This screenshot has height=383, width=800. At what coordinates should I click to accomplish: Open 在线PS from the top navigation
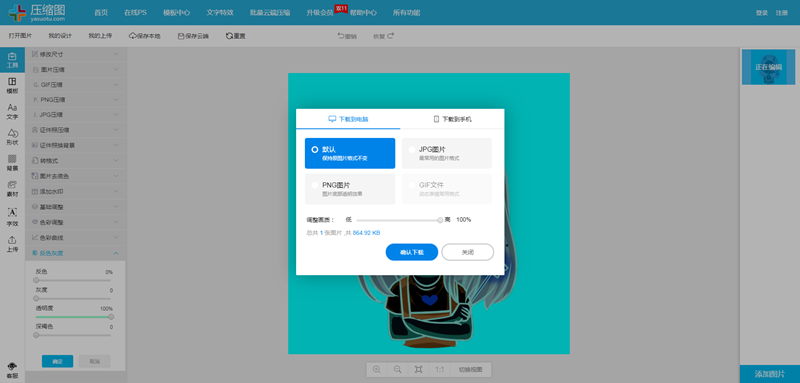135,13
